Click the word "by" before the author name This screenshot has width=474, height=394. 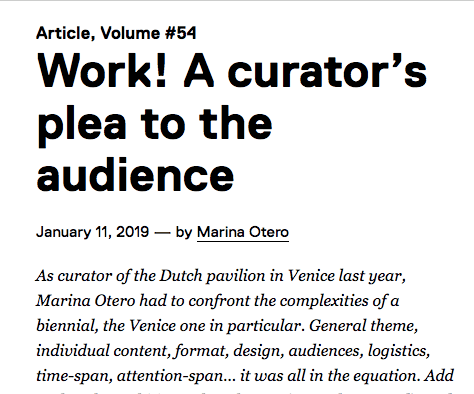(x=184, y=233)
